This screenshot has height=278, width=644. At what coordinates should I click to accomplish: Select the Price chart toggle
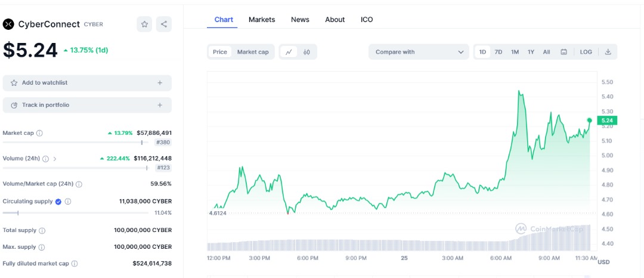219,52
